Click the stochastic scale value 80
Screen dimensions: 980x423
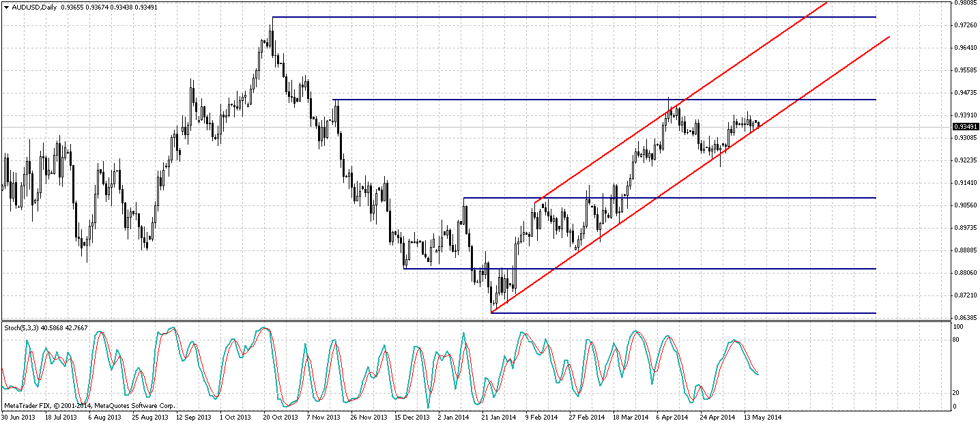958,340
